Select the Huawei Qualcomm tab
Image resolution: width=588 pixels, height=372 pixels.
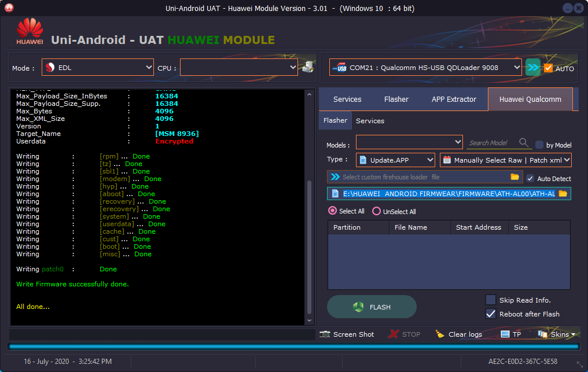530,100
